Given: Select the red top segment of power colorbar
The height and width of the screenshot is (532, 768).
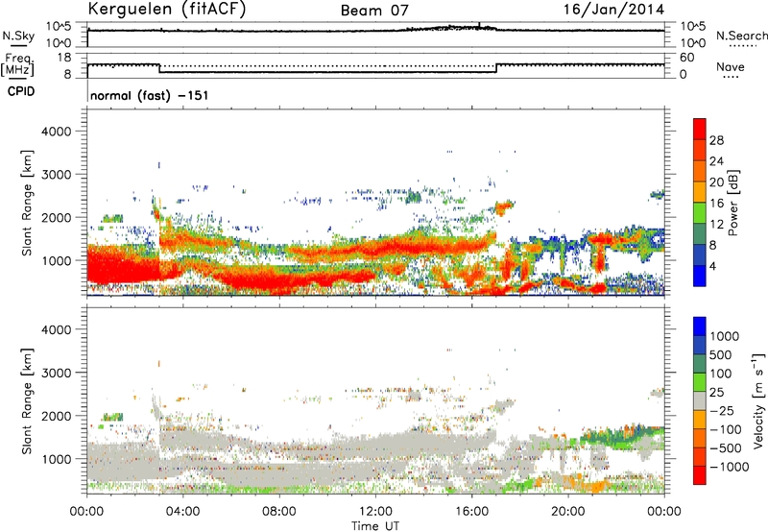Looking at the screenshot, I should [700, 129].
